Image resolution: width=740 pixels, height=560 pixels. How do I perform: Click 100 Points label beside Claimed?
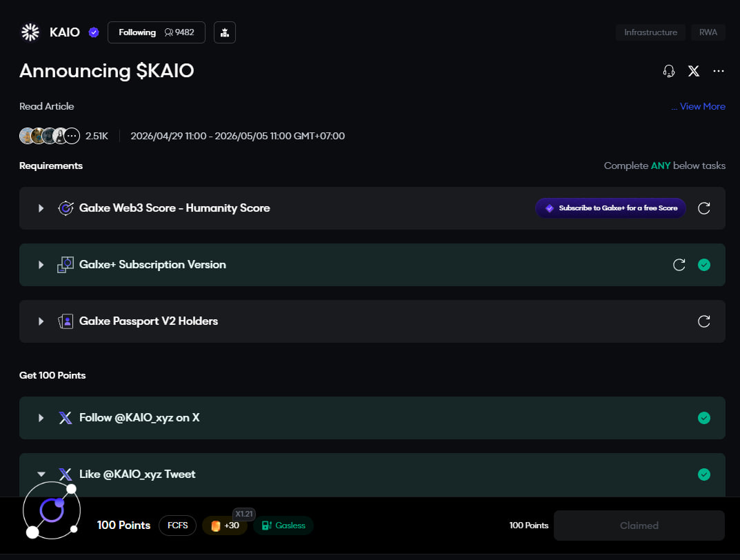528,526
